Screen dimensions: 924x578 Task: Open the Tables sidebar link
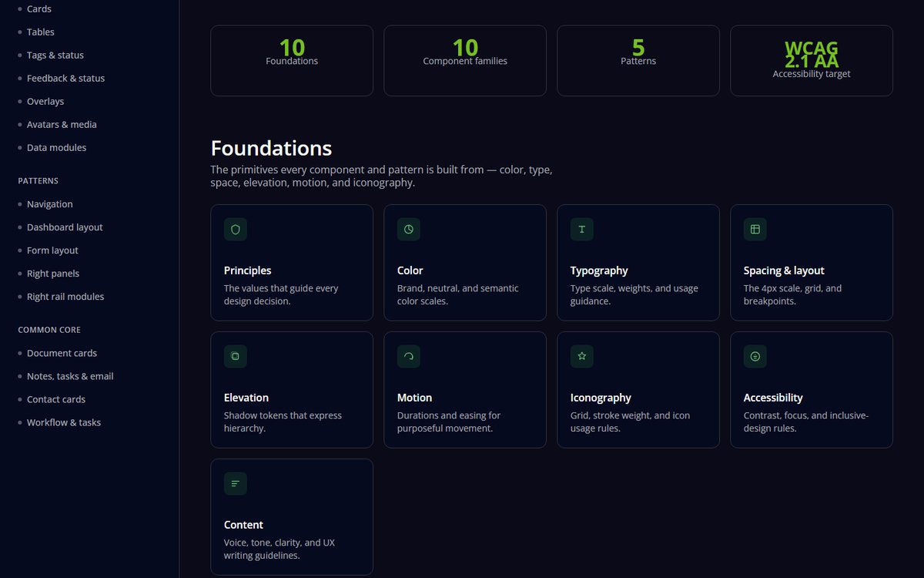(41, 32)
